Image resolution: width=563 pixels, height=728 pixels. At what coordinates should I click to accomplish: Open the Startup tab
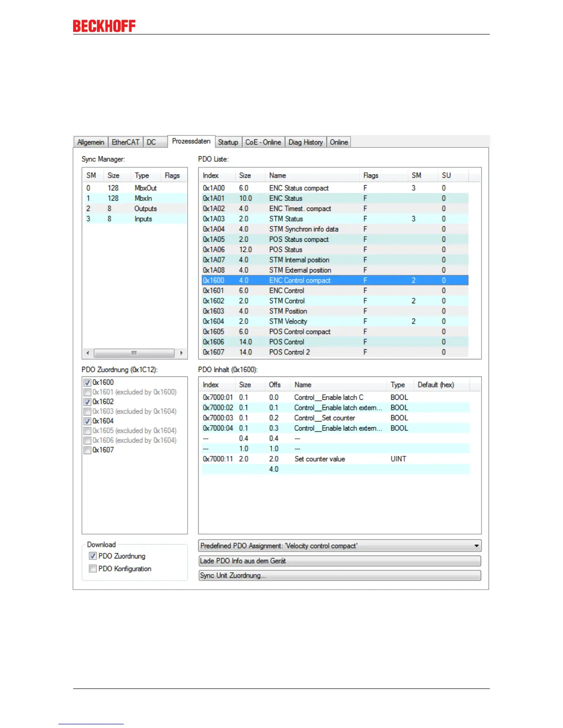click(x=228, y=142)
